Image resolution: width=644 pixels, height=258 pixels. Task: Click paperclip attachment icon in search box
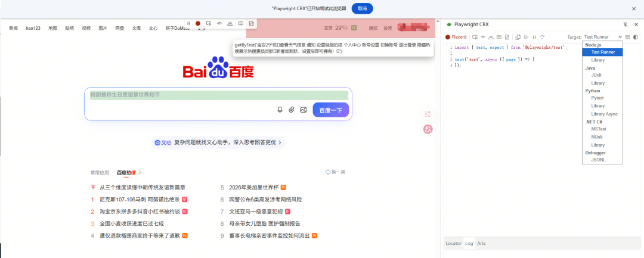pos(292,110)
